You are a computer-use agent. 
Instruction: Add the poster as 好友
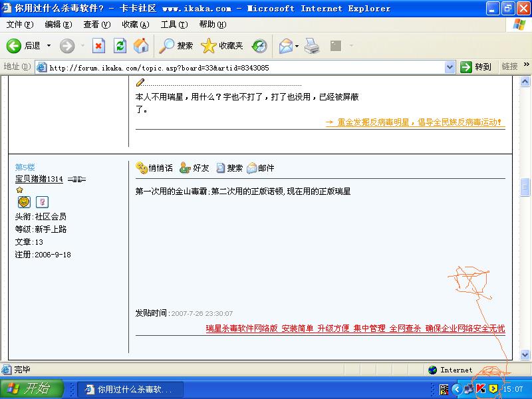pyautogui.click(x=194, y=168)
